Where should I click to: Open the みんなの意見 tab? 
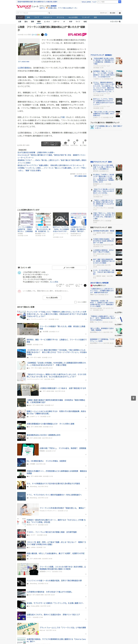coord(73,17)
